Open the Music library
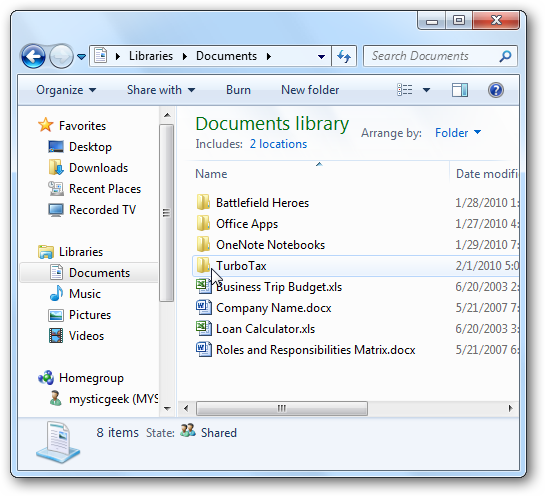The width and height of the screenshot is (545, 496). [x=85, y=294]
